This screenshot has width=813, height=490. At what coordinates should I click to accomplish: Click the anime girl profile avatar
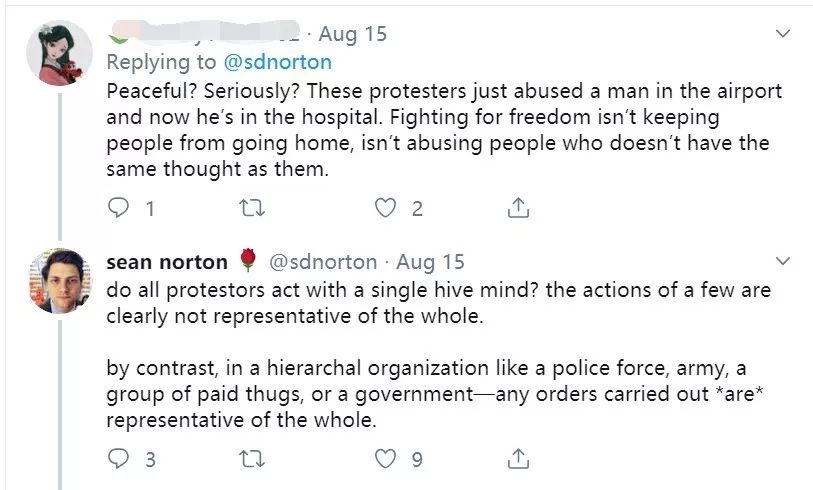click(x=59, y=53)
